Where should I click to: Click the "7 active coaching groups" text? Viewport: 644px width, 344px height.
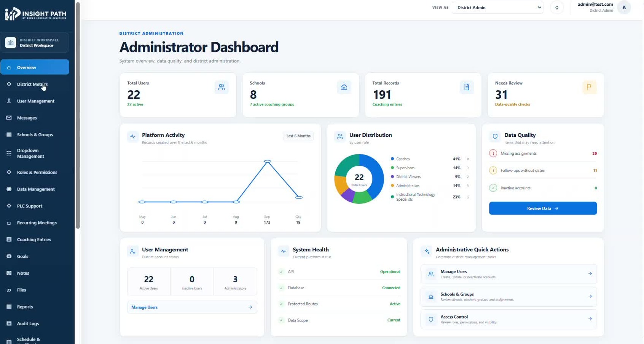272,104
